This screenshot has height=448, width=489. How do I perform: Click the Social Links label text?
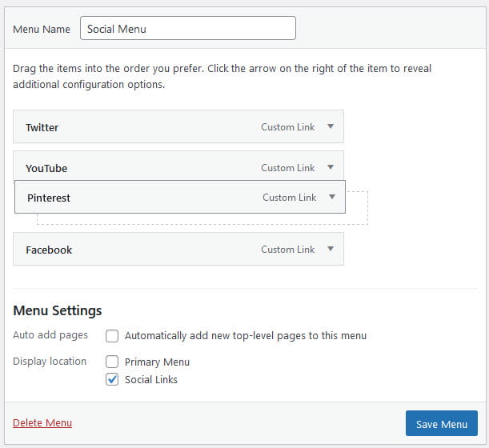click(x=151, y=379)
